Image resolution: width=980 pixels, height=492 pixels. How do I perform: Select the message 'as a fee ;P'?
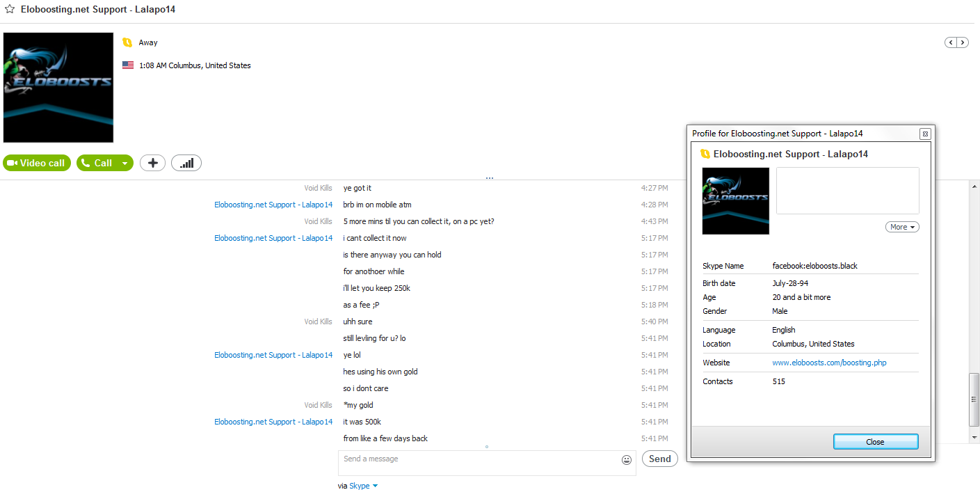(x=361, y=305)
